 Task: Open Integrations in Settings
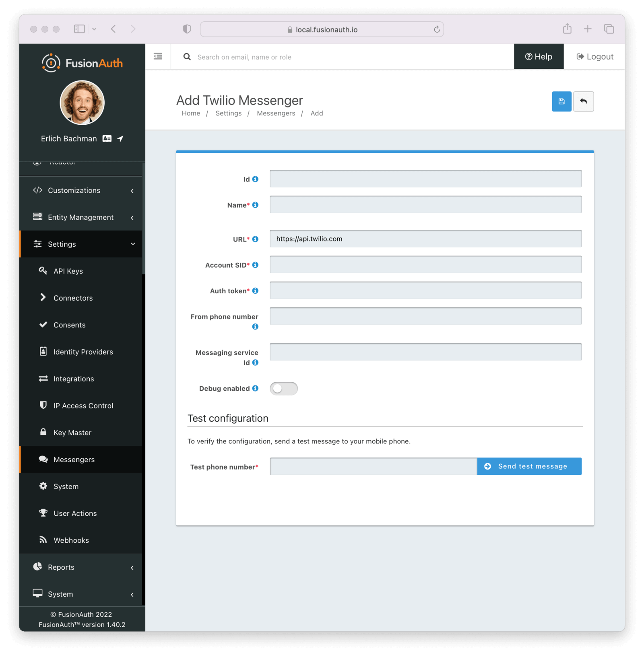pos(80,379)
